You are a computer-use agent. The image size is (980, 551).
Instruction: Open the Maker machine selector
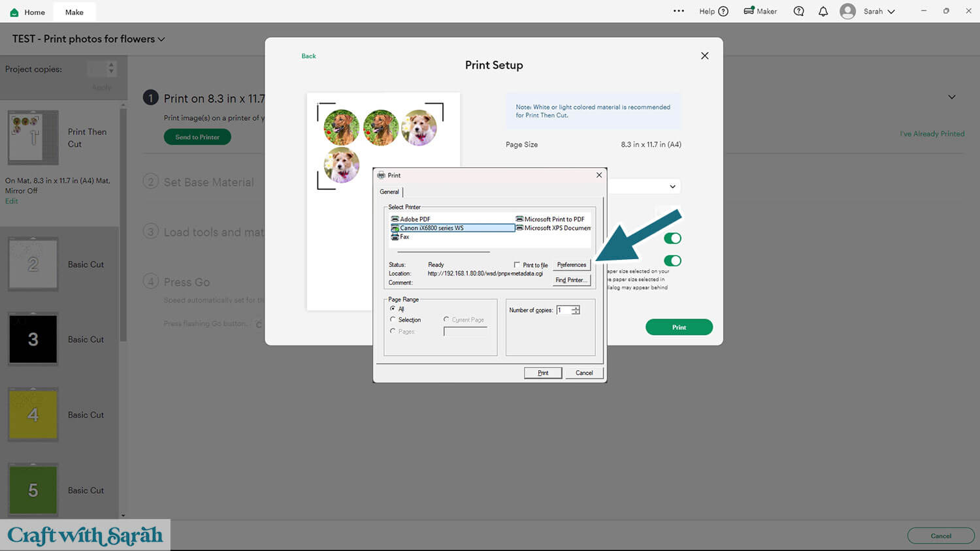(x=760, y=11)
